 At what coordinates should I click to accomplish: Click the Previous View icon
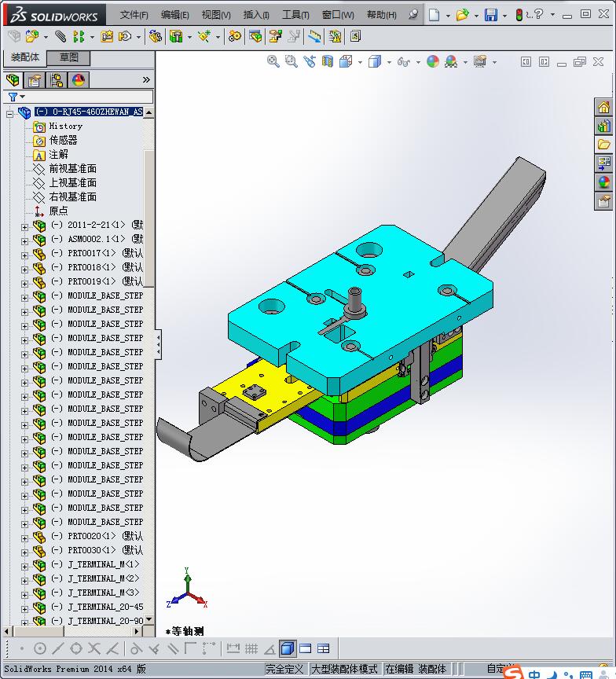[309, 61]
